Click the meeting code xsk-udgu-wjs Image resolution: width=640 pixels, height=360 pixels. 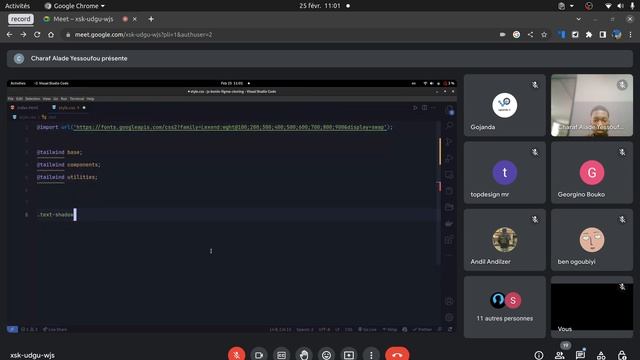(32, 355)
